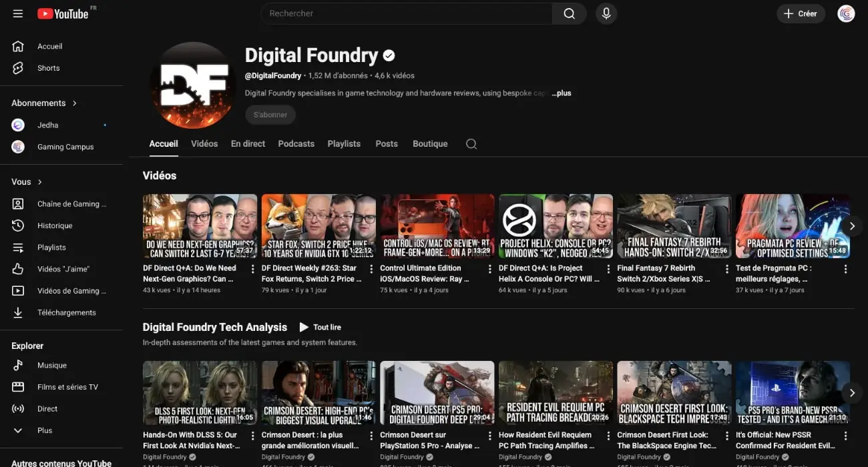Open Digital Foundry Tech Analysis playlist title
Image resolution: width=868 pixels, height=467 pixels.
pos(215,328)
